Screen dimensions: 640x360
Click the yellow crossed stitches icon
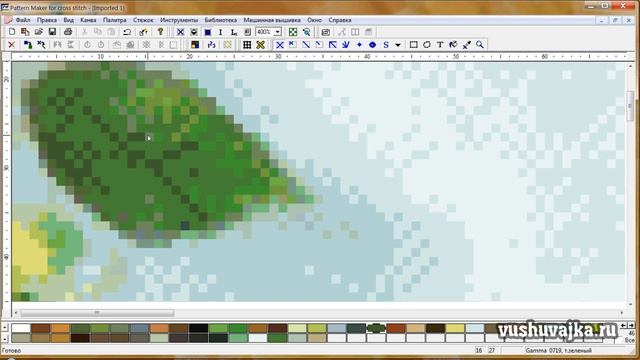[x=260, y=45]
